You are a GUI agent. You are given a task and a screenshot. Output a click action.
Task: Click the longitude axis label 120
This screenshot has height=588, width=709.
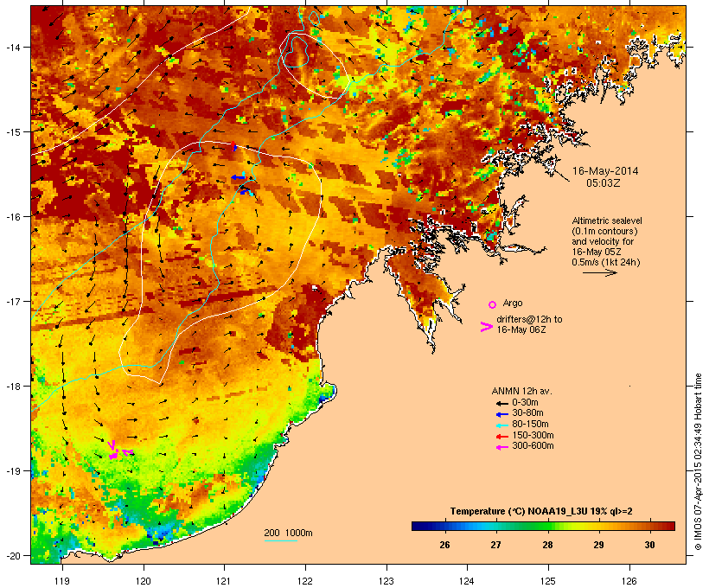click(x=144, y=581)
